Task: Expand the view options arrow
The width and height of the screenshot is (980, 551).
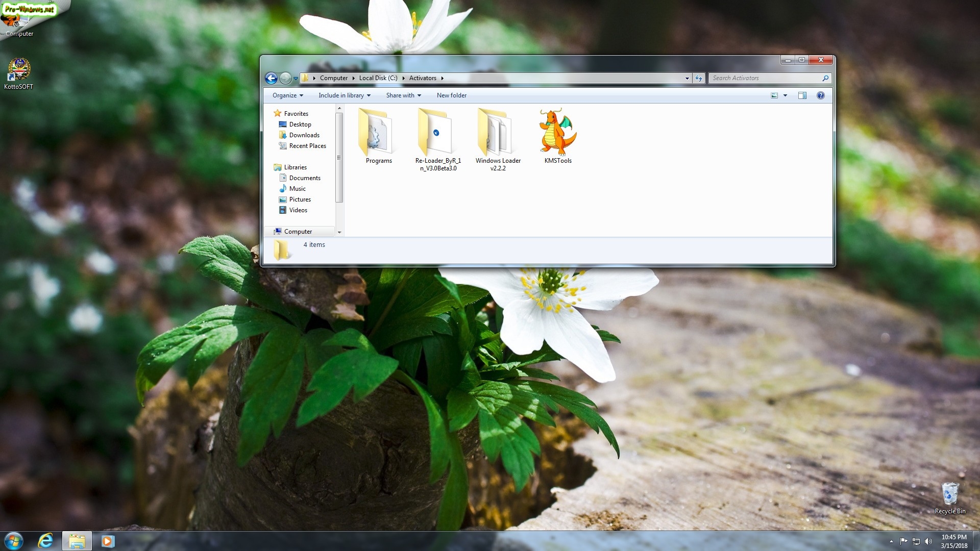Action: (785, 95)
